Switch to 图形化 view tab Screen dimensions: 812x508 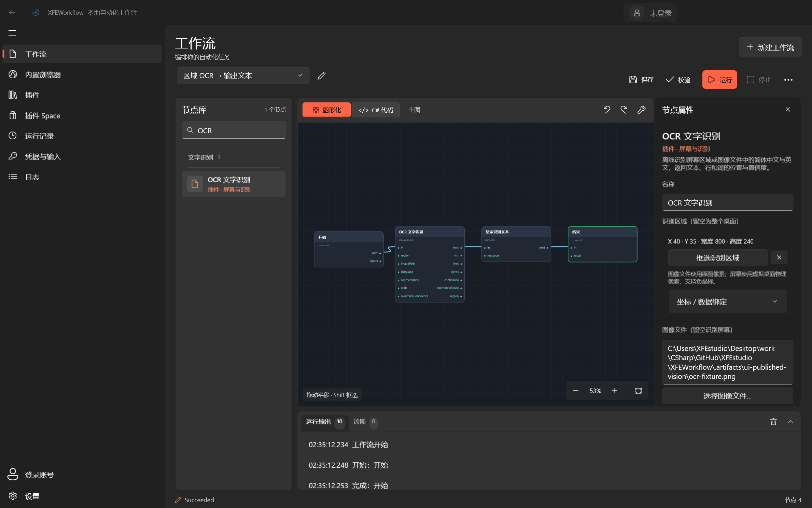(x=326, y=110)
